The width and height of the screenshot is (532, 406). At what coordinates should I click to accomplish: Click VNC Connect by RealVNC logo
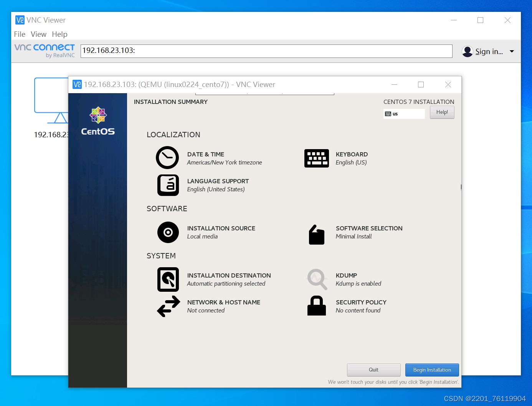45,51
